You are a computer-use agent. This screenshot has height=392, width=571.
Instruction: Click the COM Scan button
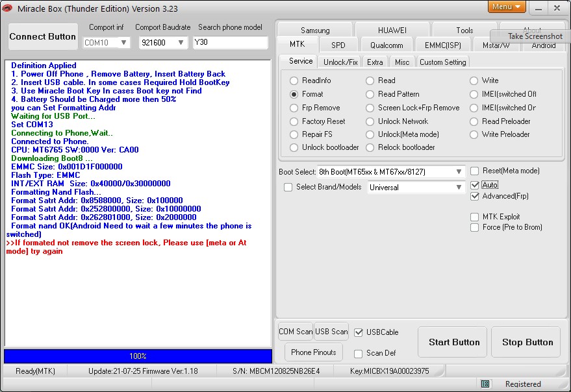click(296, 332)
